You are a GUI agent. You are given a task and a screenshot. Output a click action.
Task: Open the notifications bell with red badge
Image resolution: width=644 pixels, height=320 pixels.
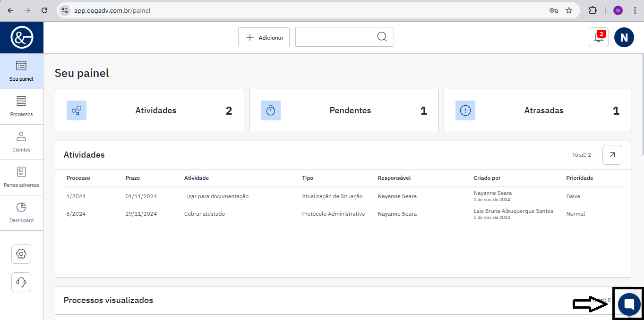(598, 38)
